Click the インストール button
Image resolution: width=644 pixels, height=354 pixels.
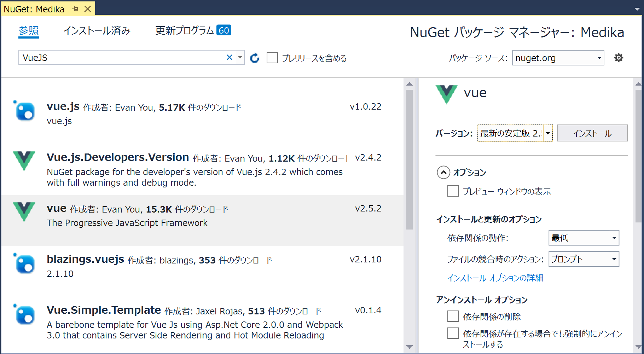click(592, 133)
